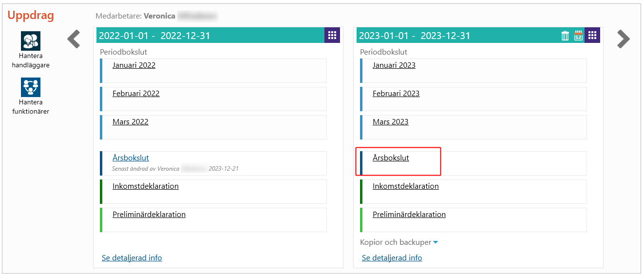Open grid menu for 2022 period
Image resolution: width=644 pixels, height=277 pixels.
click(x=332, y=35)
